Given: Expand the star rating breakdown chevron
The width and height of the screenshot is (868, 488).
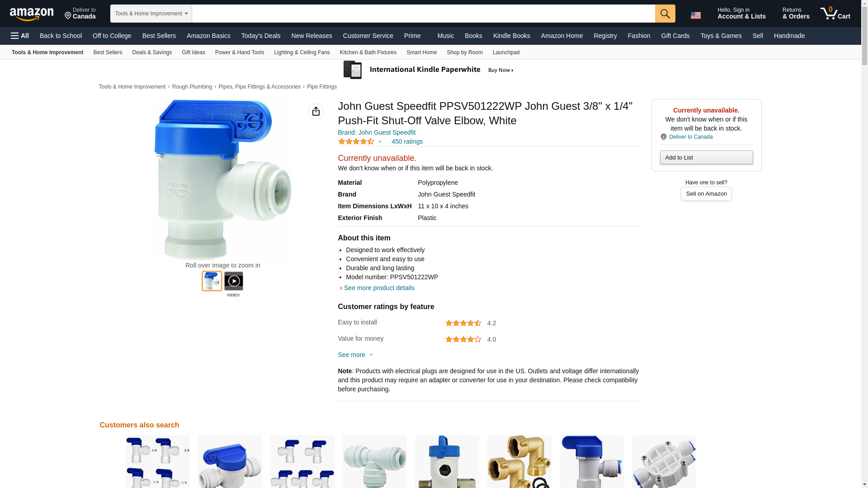Looking at the screenshot, I should [x=380, y=142].
